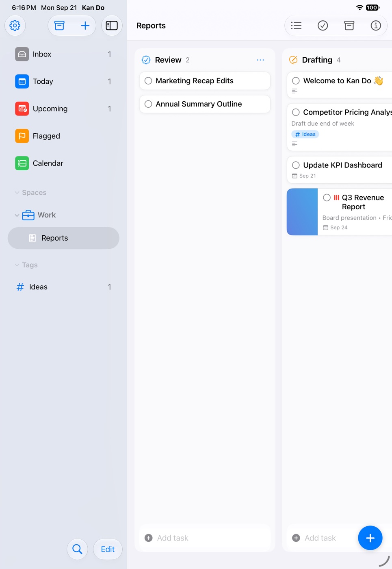Click Q3 Revenue Report blue cover
392x569 pixels.
(302, 212)
